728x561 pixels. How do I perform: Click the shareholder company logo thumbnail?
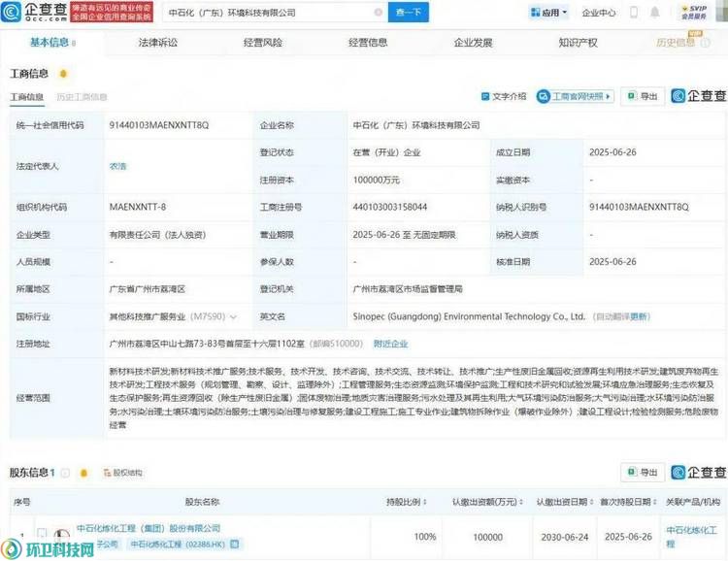pyautogui.click(x=62, y=536)
